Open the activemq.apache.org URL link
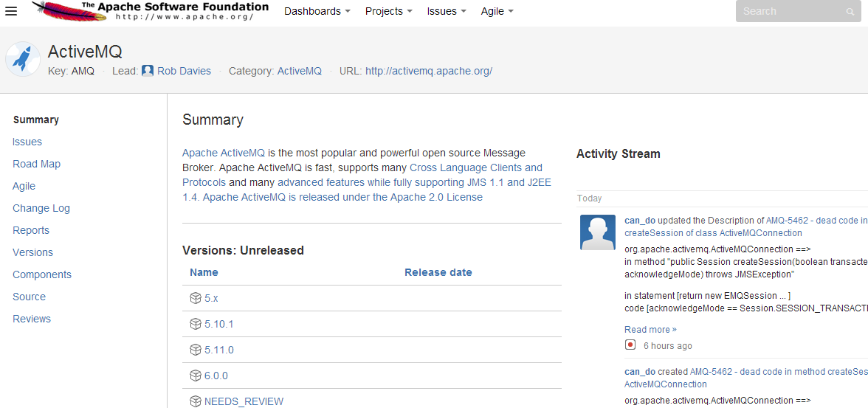Viewport: 868px width, 408px height. click(428, 71)
